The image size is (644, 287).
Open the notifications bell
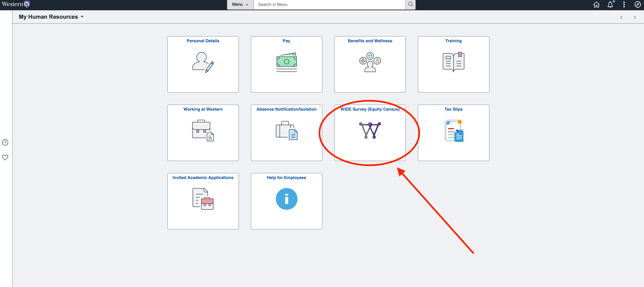610,5
